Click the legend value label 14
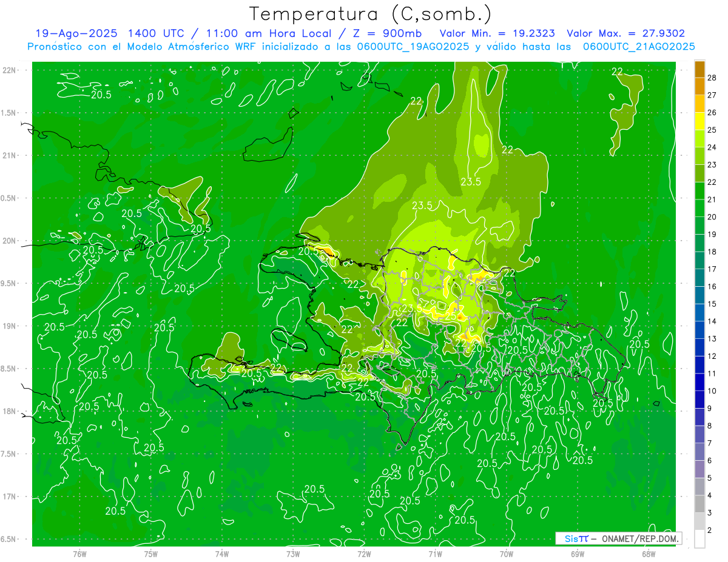The height and width of the screenshot is (562, 728). pos(712,321)
